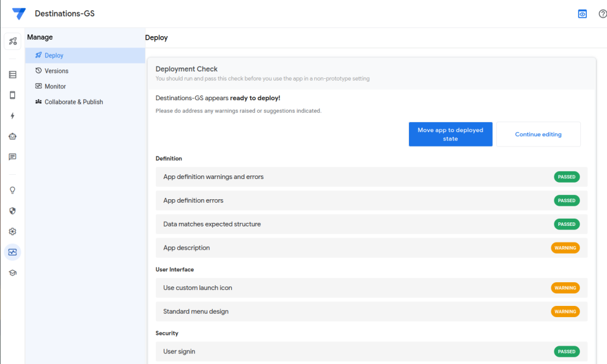Expand Data matches expected structure row
This screenshot has height=364, width=607.
(372, 224)
